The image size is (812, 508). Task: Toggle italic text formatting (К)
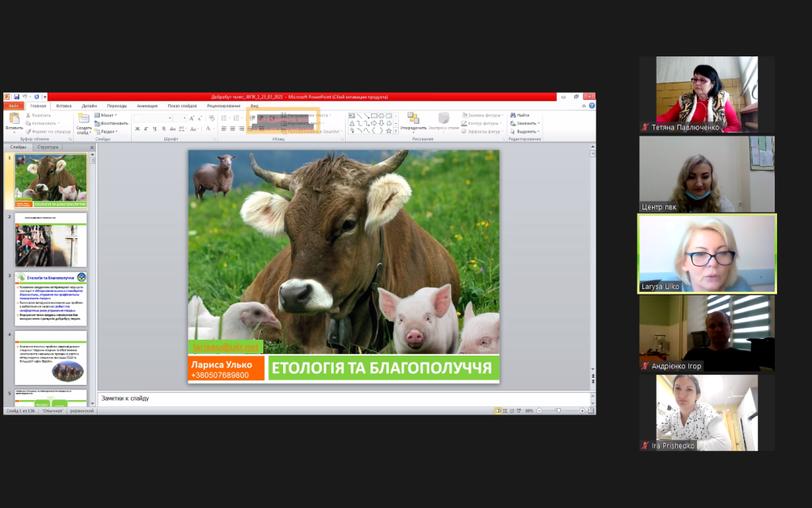(144, 129)
